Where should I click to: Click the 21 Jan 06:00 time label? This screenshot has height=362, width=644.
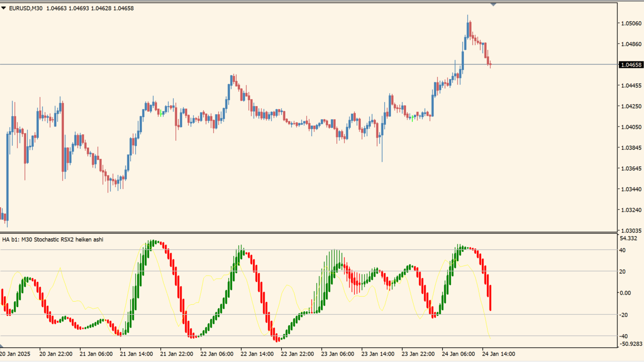point(96,354)
